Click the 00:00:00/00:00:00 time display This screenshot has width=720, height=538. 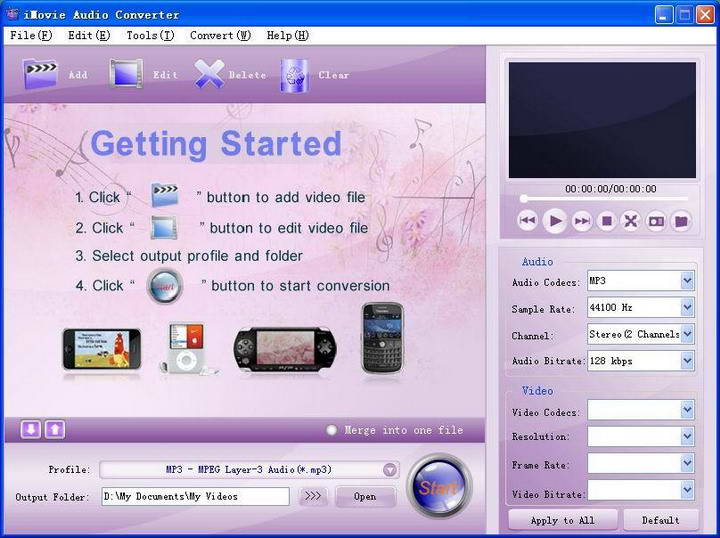coord(610,189)
